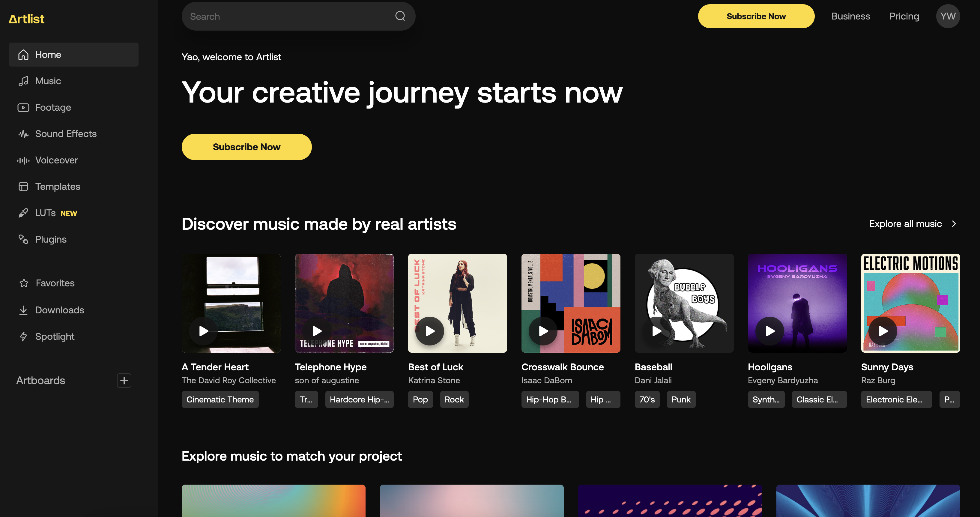The height and width of the screenshot is (517, 980).
Task: Open Footage section from sidebar
Action: coord(53,107)
